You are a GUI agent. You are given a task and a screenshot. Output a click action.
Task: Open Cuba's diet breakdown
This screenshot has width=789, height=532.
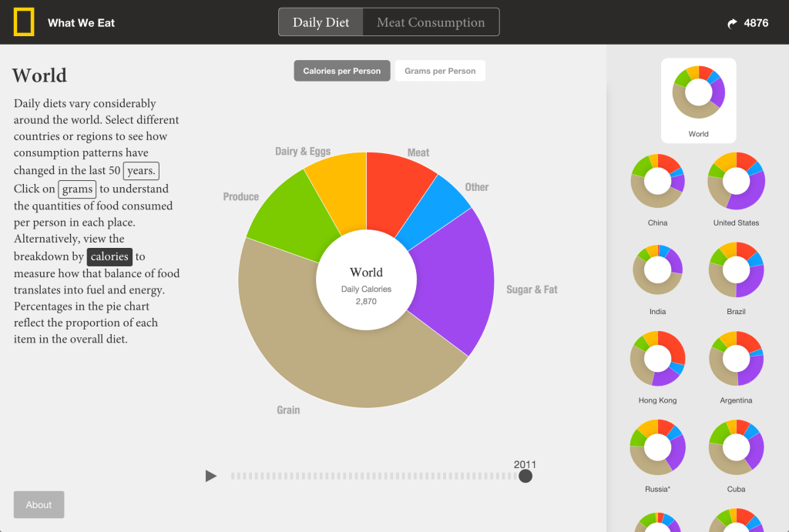click(x=736, y=447)
